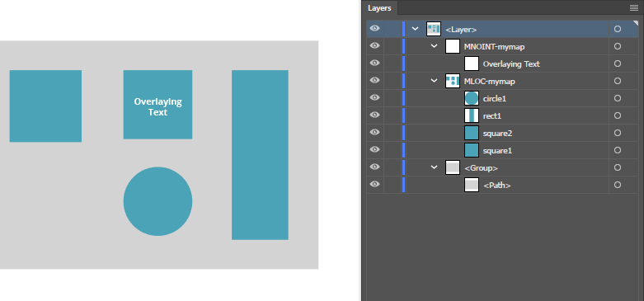Select the Overlaying Text row name
The image size is (644, 301).
click(x=511, y=64)
